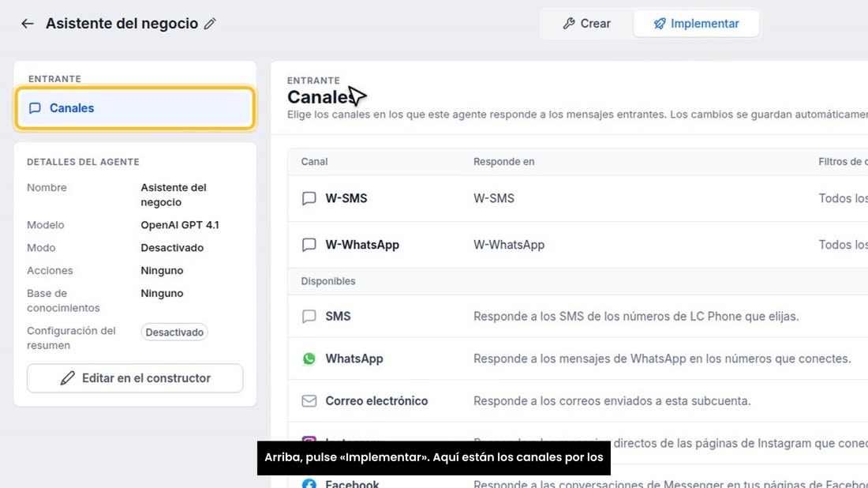Click the Disponibles section label
Viewport: 868px width, 488px height.
328,281
